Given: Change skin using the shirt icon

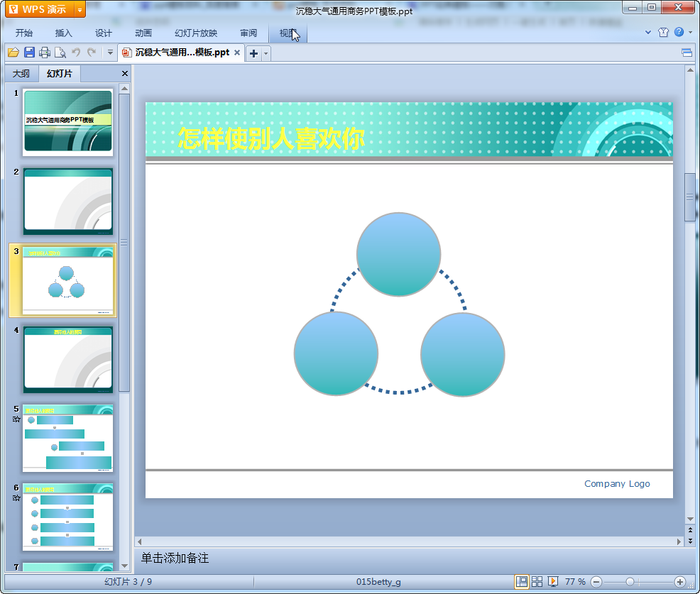Looking at the screenshot, I should coord(664,33).
